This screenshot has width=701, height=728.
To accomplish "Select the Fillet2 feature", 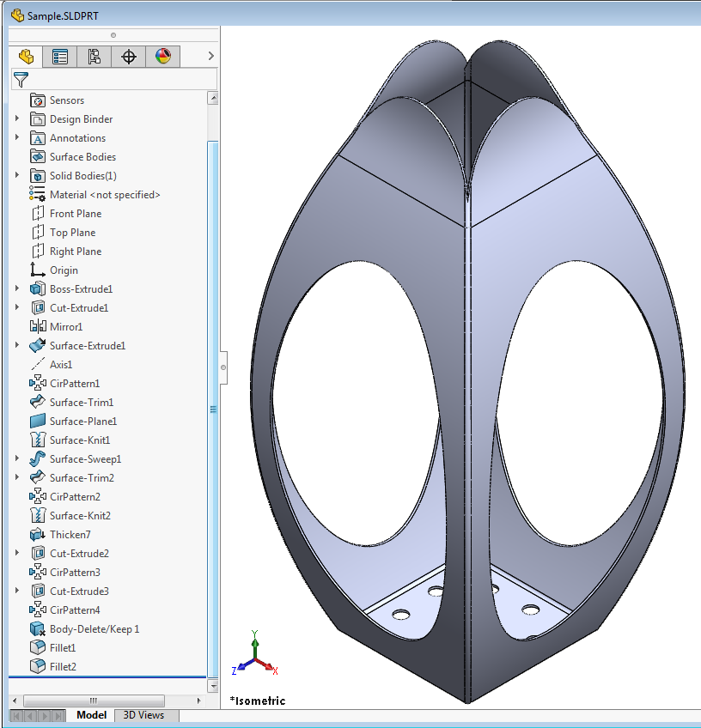I will tap(62, 666).
